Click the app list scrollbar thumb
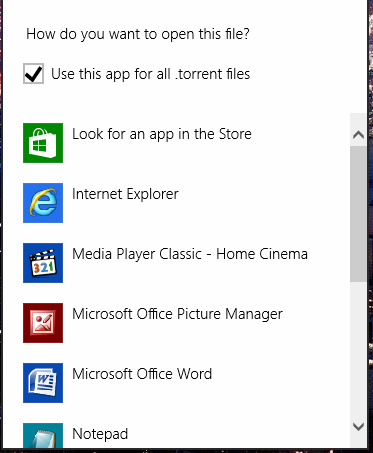 click(358, 214)
